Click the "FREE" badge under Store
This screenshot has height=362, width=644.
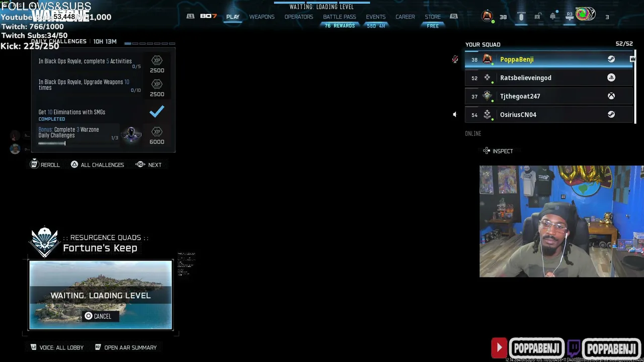pyautogui.click(x=433, y=26)
